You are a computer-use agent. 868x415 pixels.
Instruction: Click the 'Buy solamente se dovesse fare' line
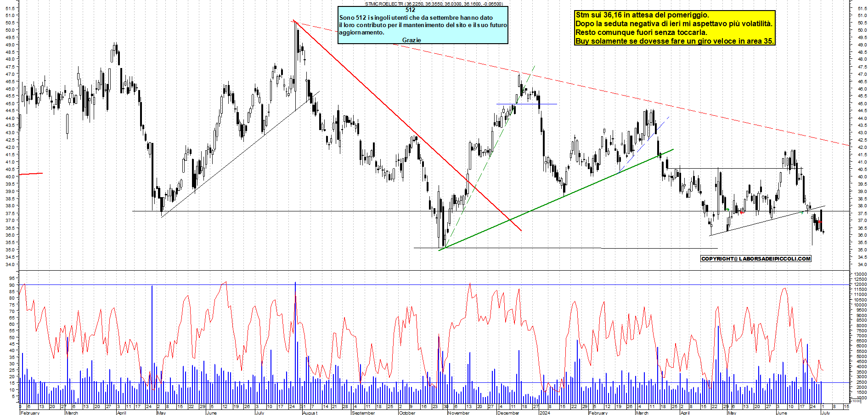(675, 41)
